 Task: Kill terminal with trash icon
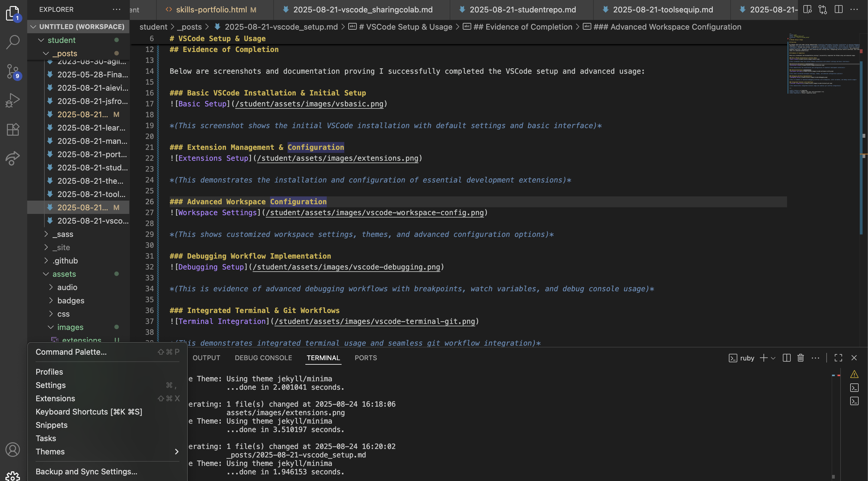pyautogui.click(x=801, y=358)
